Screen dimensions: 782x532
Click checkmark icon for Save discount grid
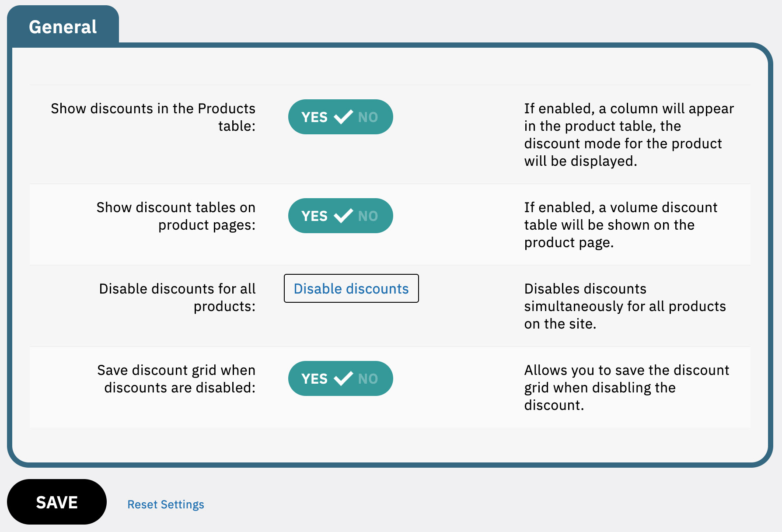click(x=343, y=378)
